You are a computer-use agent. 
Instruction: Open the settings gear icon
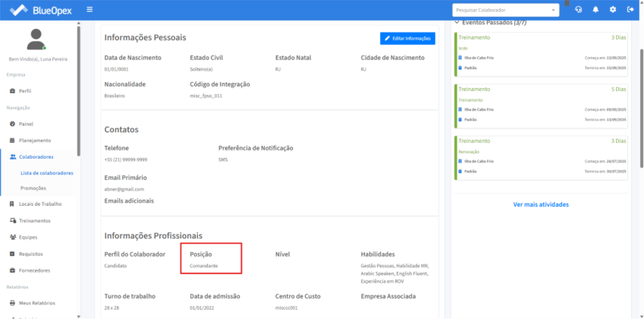613,10
